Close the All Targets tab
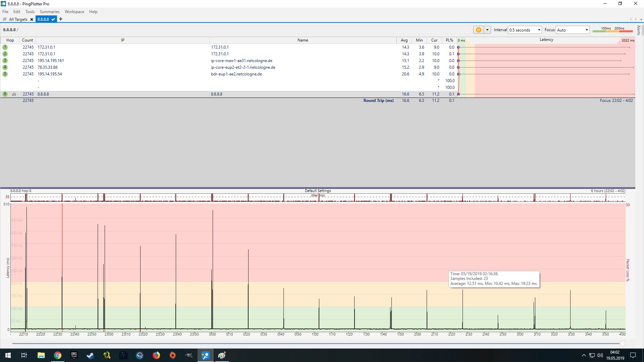This screenshot has width=644, height=362. [32, 19]
